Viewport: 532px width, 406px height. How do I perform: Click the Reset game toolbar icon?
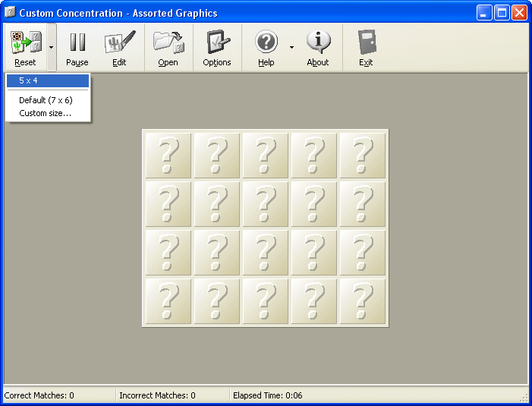pyautogui.click(x=26, y=42)
